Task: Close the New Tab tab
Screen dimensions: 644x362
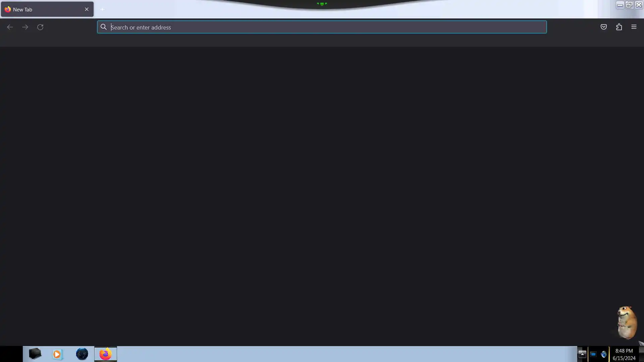Action: coord(87,9)
